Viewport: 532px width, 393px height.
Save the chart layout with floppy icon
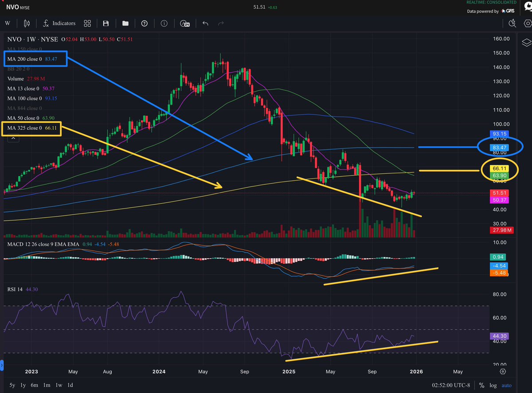[106, 23]
